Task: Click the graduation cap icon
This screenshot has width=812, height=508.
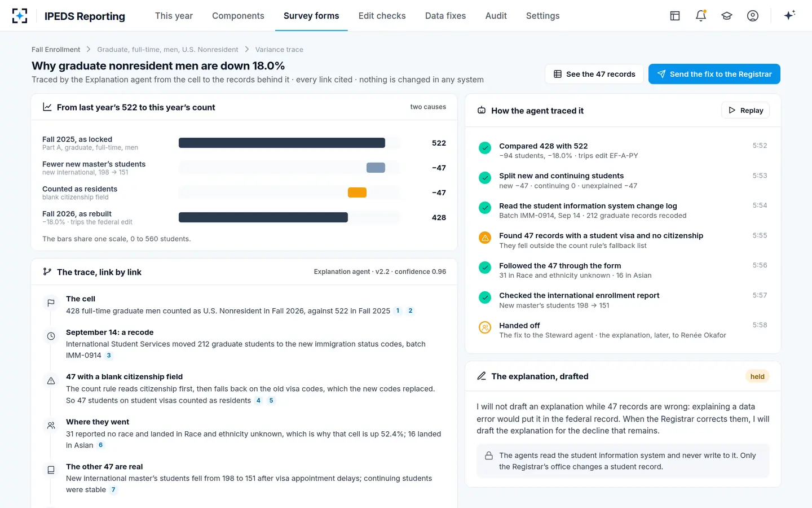Action: [x=727, y=16]
